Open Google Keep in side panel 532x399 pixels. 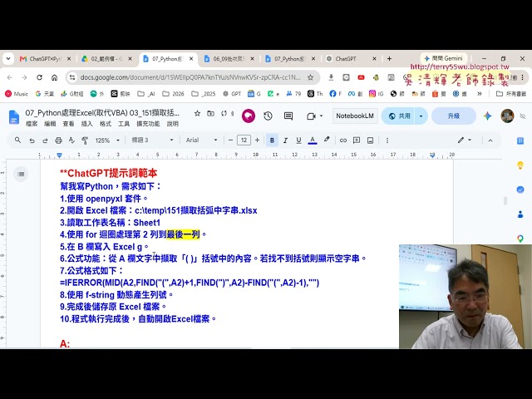(x=520, y=165)
